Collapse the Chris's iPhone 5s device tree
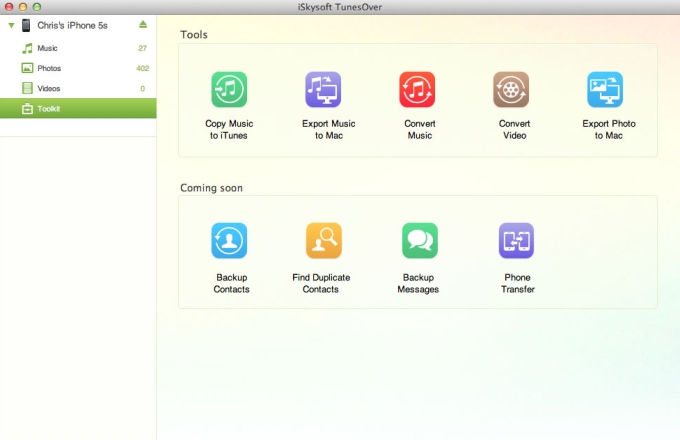This screenshot has height=440, width=680. pos(11,26)
